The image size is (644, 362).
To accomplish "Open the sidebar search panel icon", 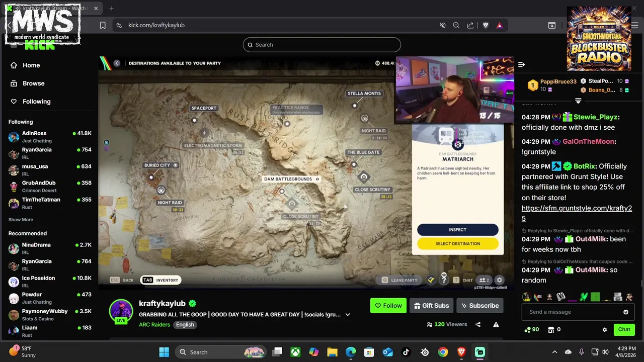I will [x=552, y=25].
